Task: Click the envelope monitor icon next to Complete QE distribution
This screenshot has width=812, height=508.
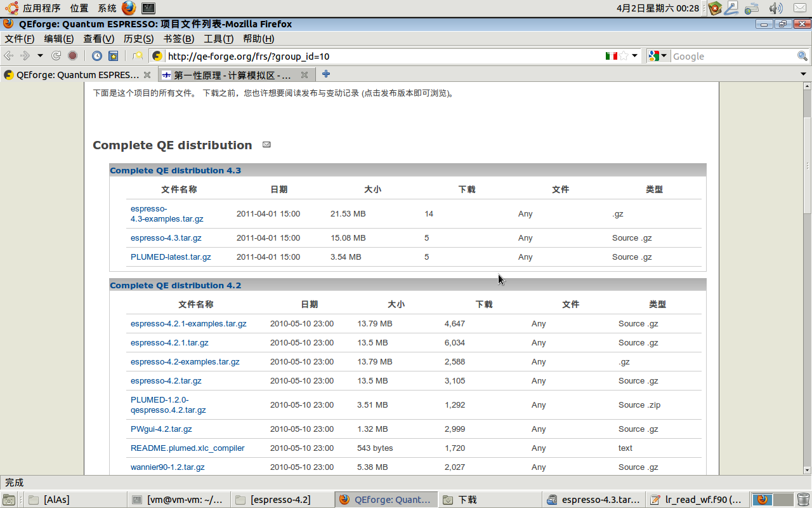Action: 266,145
